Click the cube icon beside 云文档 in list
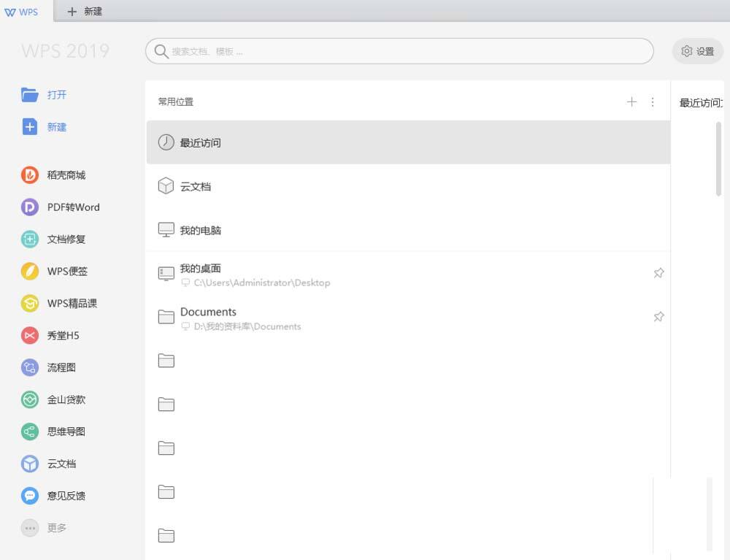The width and height of the screenshot is (730, 560). click(x=166, y=186)
